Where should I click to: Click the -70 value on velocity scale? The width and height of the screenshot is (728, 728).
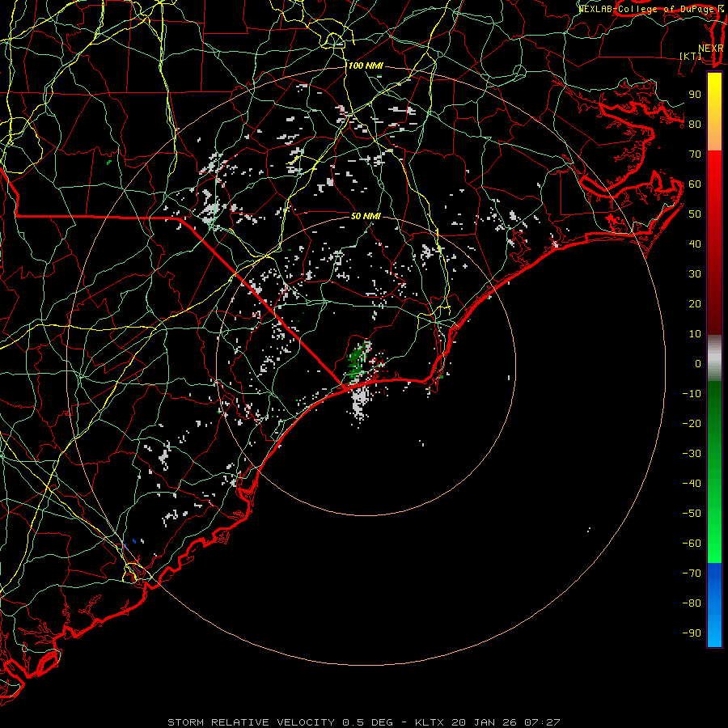[x=692, y=574]
